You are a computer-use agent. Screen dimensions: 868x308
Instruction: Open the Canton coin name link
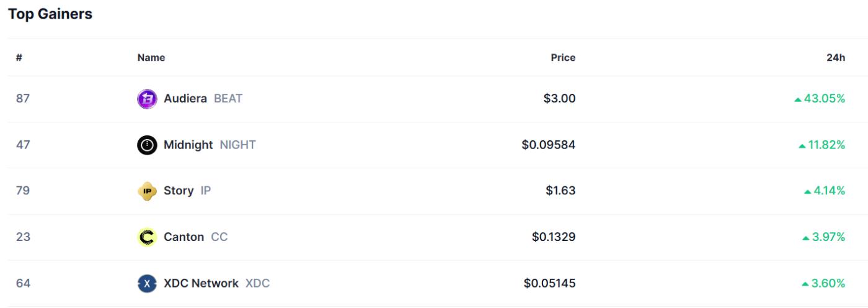(184, 237)
